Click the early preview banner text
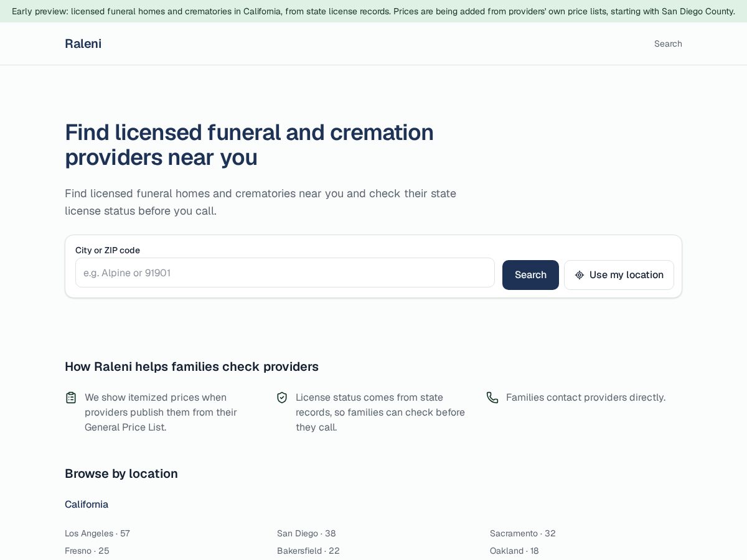This screenshot has height=560, width=747. coord(374,11)
